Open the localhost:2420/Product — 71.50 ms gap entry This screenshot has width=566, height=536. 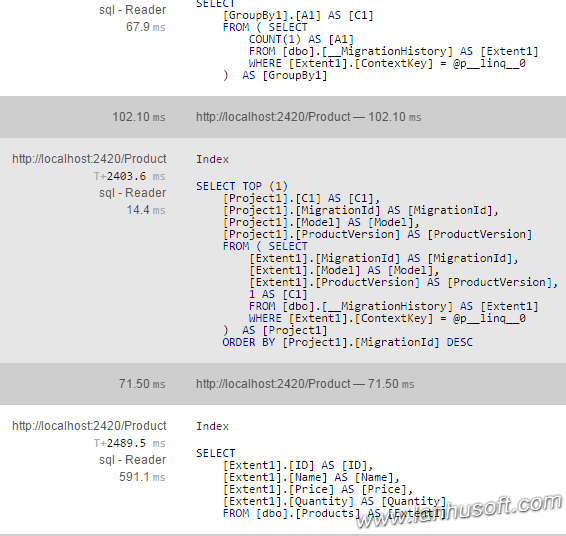tap(305, 384)
